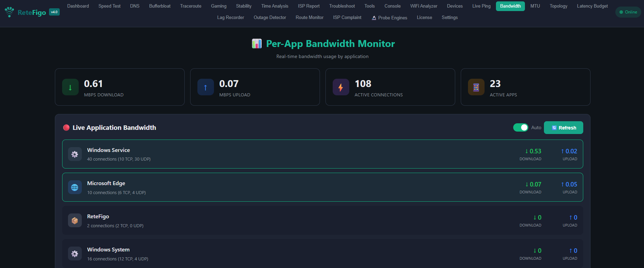Click the Windows System gear icon
Viewport: 644px width, 268px height.
[x=75, y=254]
